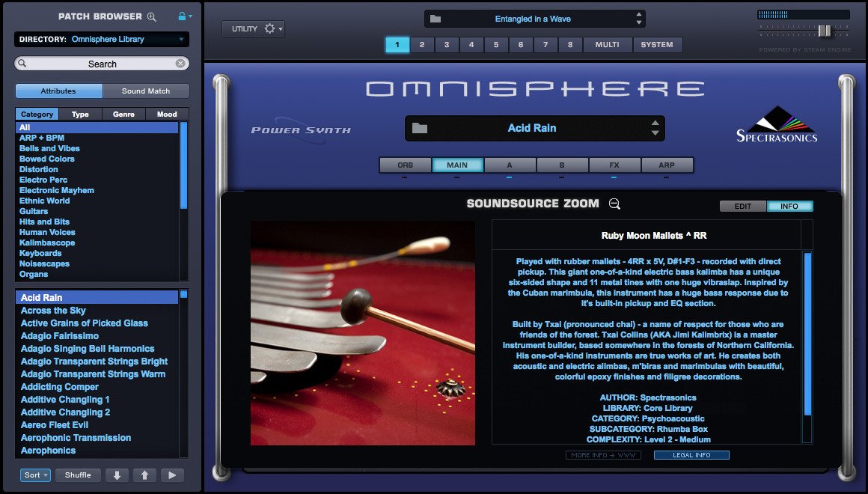868x494 pixels.
Task: Click the Shuffle button
Action: 78,475
